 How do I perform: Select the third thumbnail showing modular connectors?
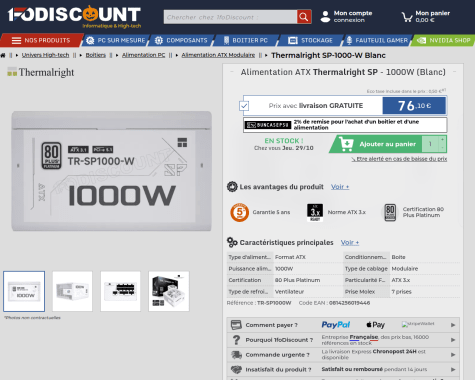tap(120, 291)
